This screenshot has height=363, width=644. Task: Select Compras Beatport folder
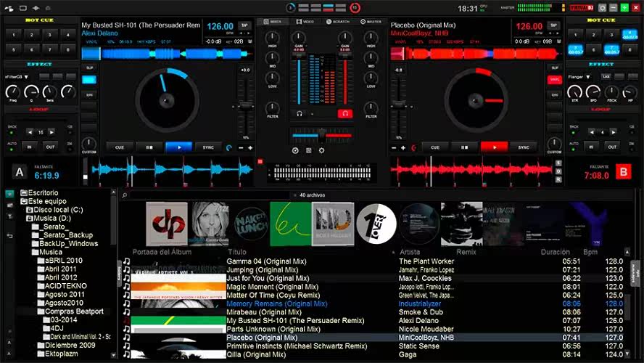[70, 311]
